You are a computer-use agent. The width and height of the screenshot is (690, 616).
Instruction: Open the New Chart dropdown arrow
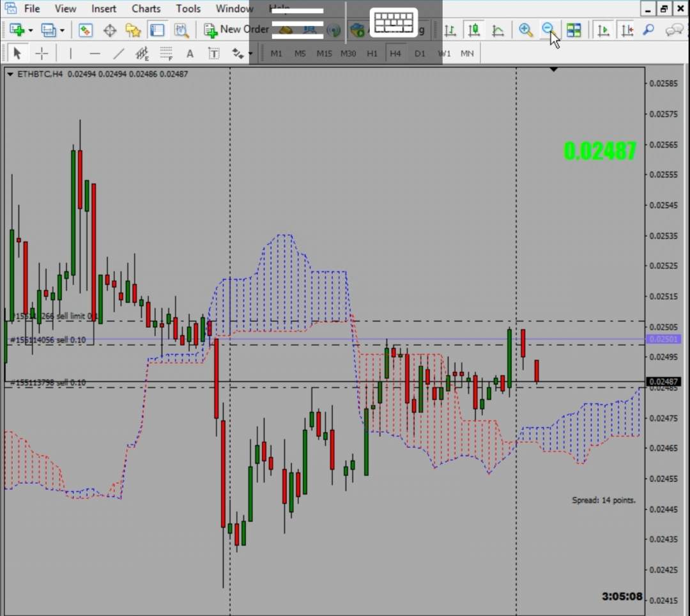coord(31,31)
